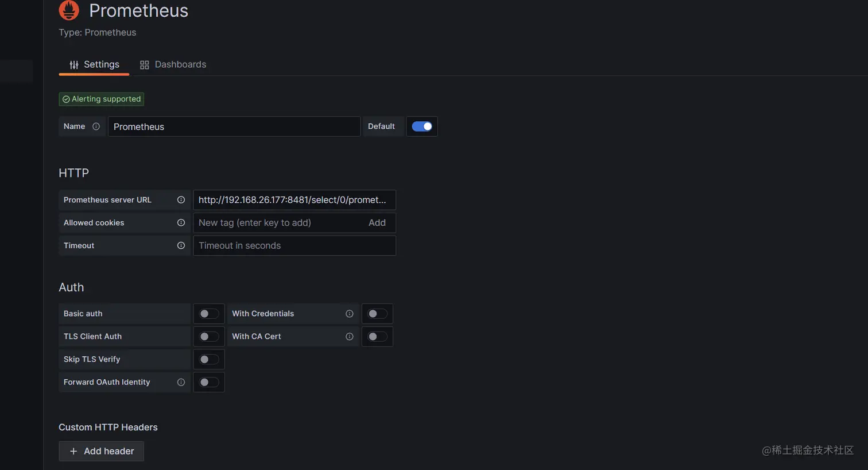868x470 pixels.
Task: Click the Timeout label
Action: click(x=79, y=245)
